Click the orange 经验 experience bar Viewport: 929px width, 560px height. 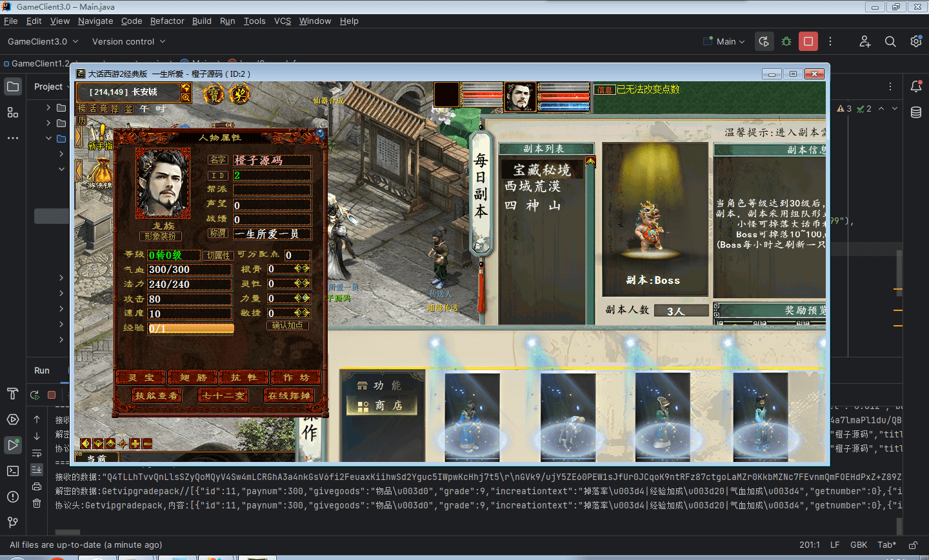click(x=191, y=328)
